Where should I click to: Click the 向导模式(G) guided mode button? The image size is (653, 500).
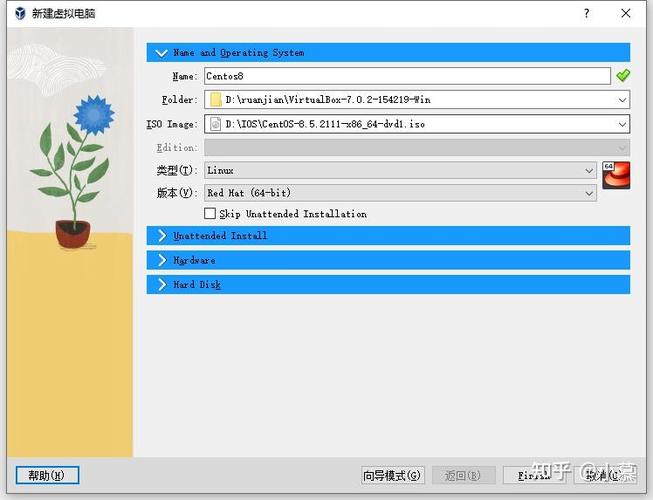(393, 475)
